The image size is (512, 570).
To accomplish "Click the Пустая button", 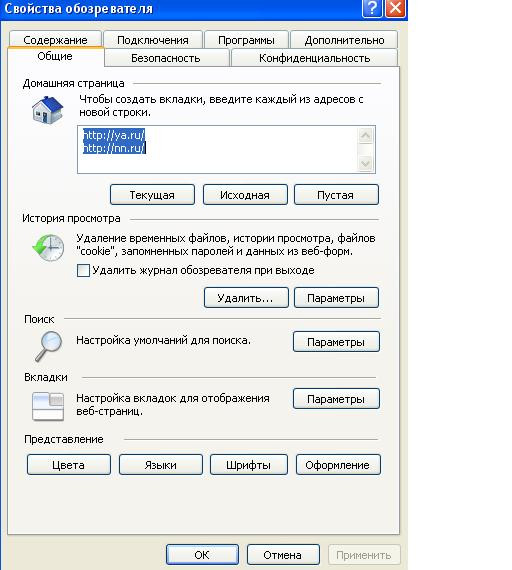I will (336, 195).
